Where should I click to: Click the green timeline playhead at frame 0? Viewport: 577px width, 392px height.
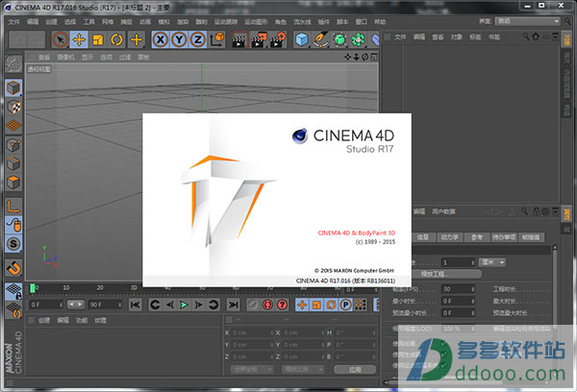pos(33,288)
